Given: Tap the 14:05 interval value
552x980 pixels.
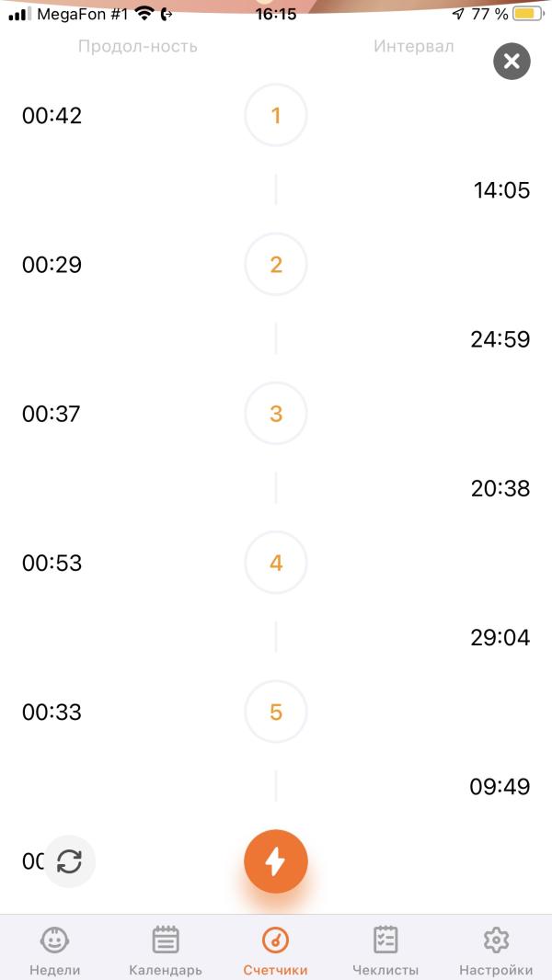Looking at the screenshot, I should tap(501, 190).
